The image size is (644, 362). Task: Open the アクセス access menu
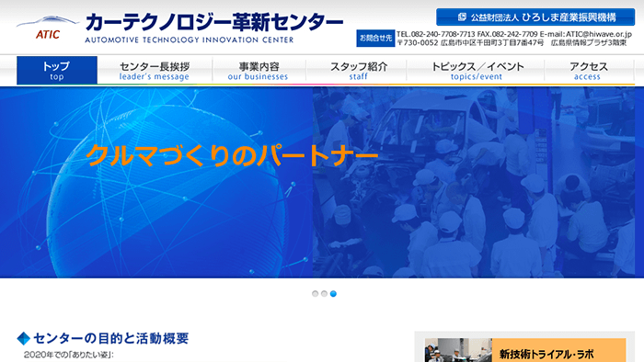(x=588, y=71)
